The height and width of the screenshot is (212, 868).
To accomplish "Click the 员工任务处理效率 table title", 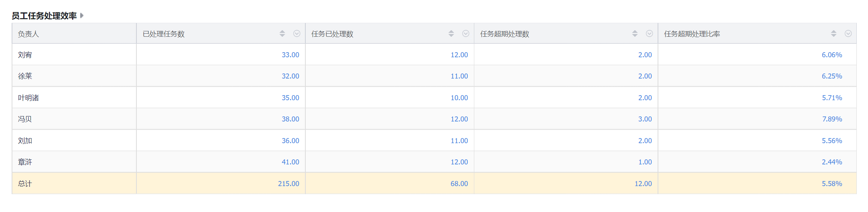I will [44, 16].
